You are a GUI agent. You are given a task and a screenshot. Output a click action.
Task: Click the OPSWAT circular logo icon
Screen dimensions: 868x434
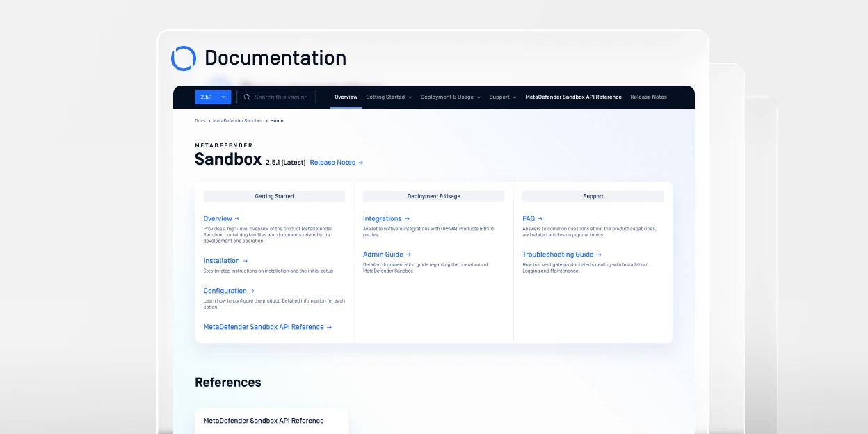(x=184, y=58)
